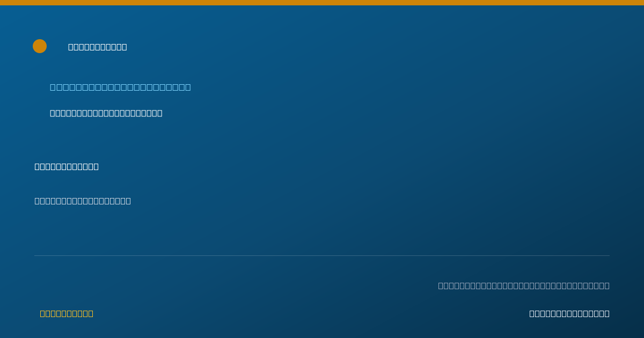Click the text line above the divider
This screenshot has height=338, width=644.
83,201
